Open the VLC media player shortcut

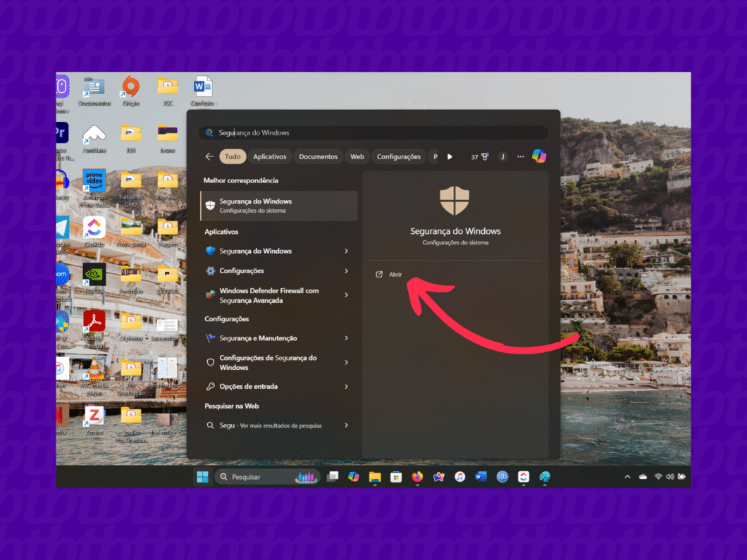tap(94, 376)
